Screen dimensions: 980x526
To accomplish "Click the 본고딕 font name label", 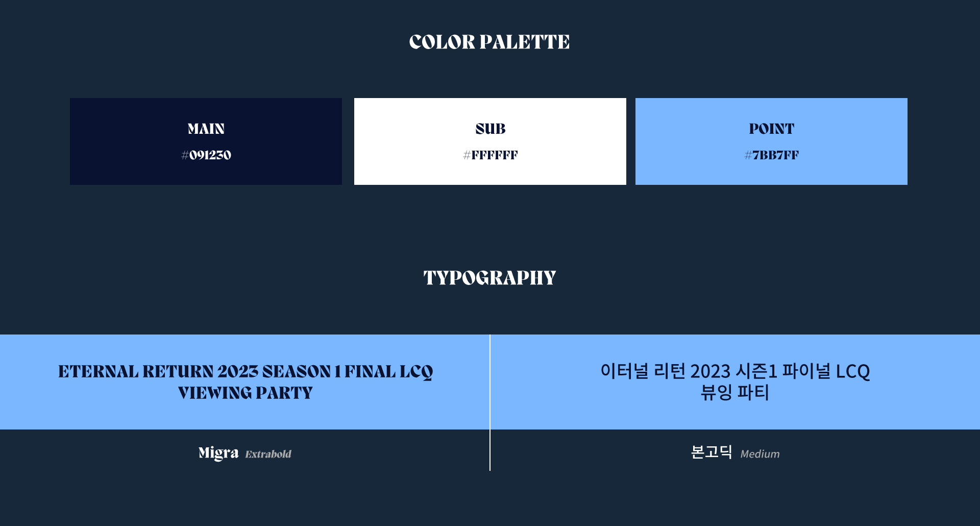I will point(712,452).
